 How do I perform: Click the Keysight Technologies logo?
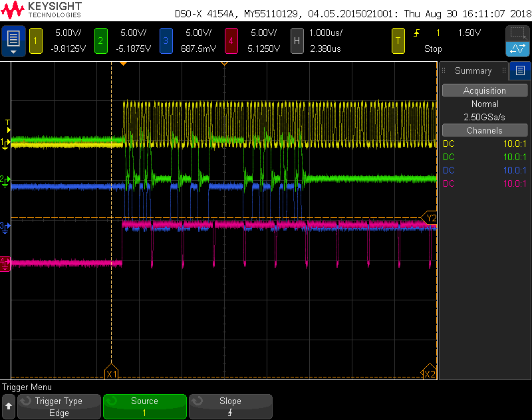click(x=42, y=10)
